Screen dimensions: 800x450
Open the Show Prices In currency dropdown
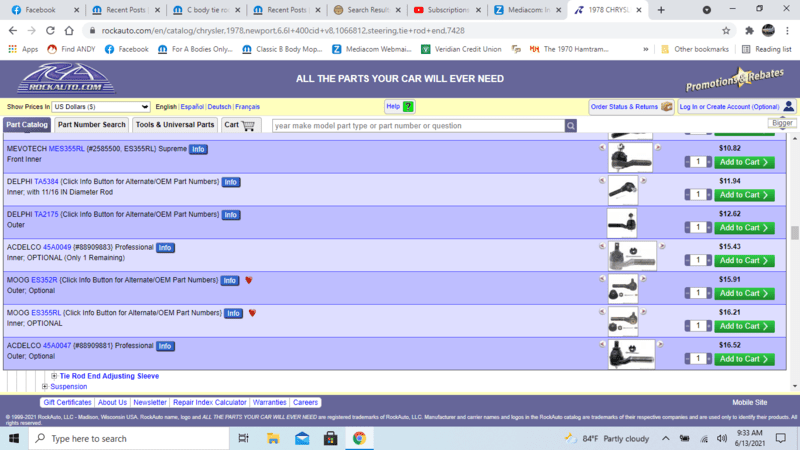(x=101, y=107)
